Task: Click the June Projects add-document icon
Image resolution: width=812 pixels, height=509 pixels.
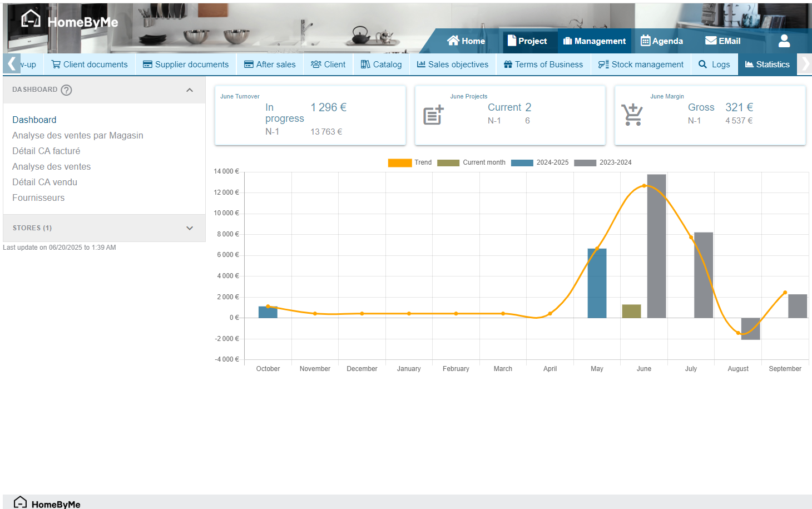Action: [x=433, y=115]
